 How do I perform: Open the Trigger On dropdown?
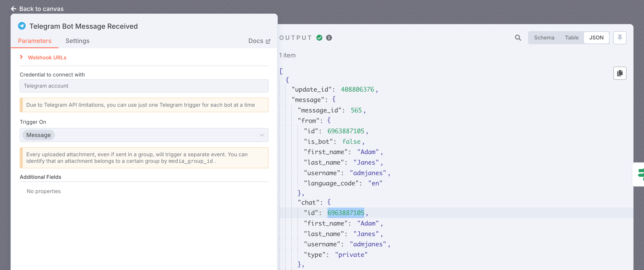click(144, 135)
